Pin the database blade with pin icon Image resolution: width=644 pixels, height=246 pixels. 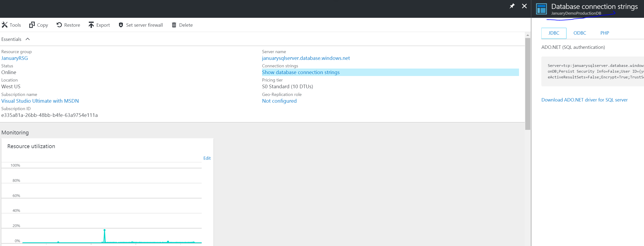pyautogui.click(x=512, y=6)
